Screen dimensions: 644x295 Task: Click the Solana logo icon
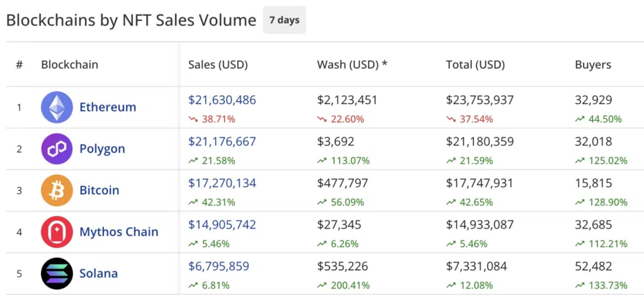(57, 273)
